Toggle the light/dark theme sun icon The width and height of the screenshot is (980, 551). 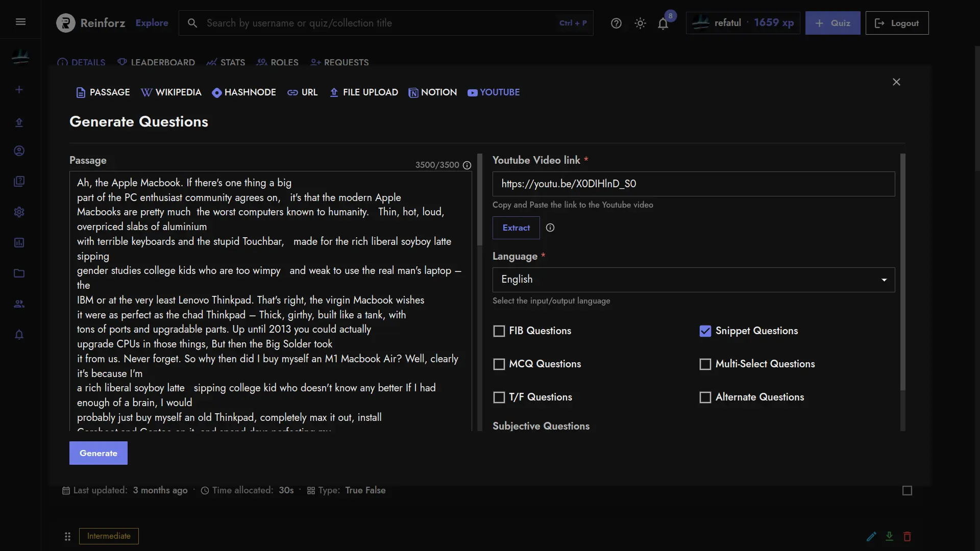[x=640, y=23]
